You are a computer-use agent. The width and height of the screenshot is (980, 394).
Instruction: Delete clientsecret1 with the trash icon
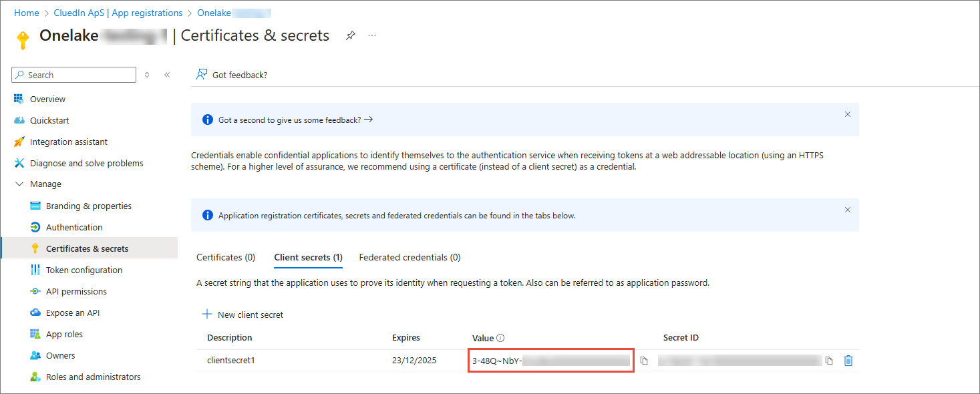pyautogui.click(x=848, y=361)
